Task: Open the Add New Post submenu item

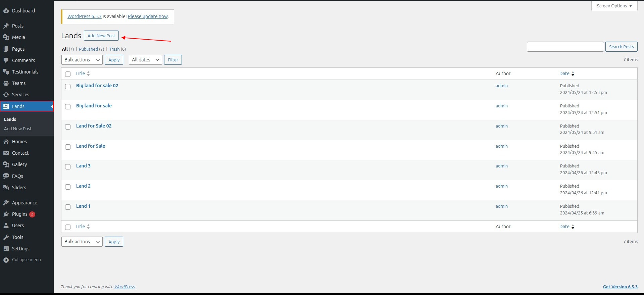Action: point(18,129)
